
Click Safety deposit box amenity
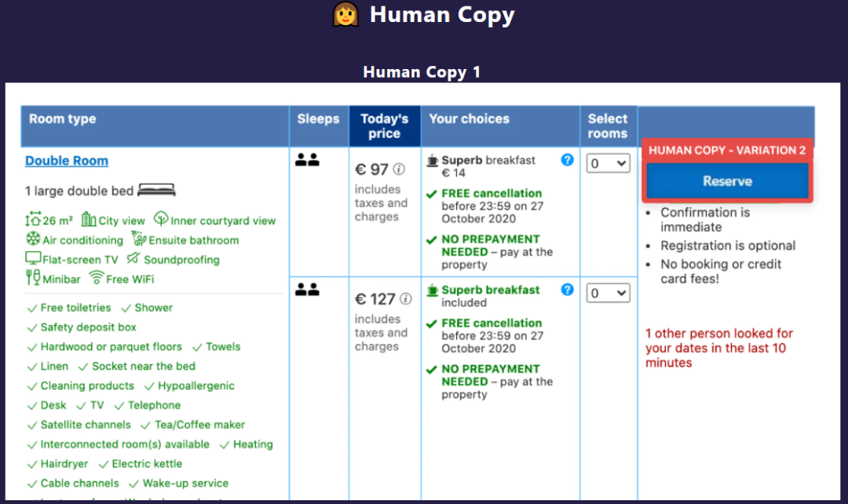pos(88,327)
